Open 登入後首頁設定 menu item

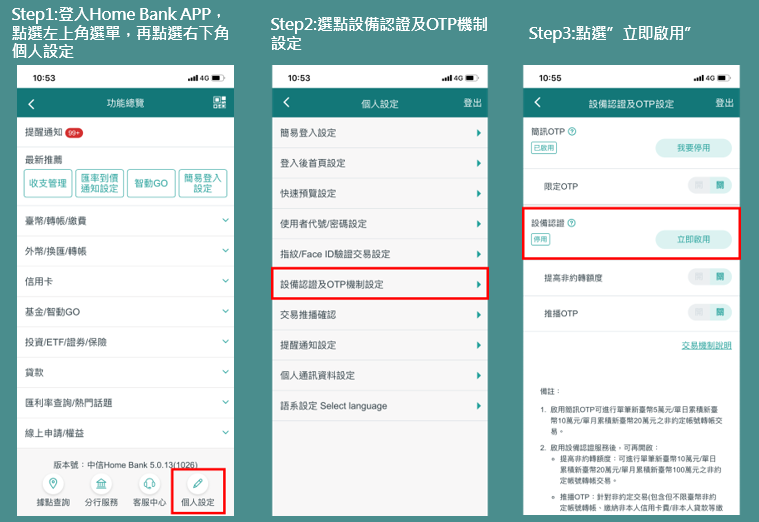(380, 163)
